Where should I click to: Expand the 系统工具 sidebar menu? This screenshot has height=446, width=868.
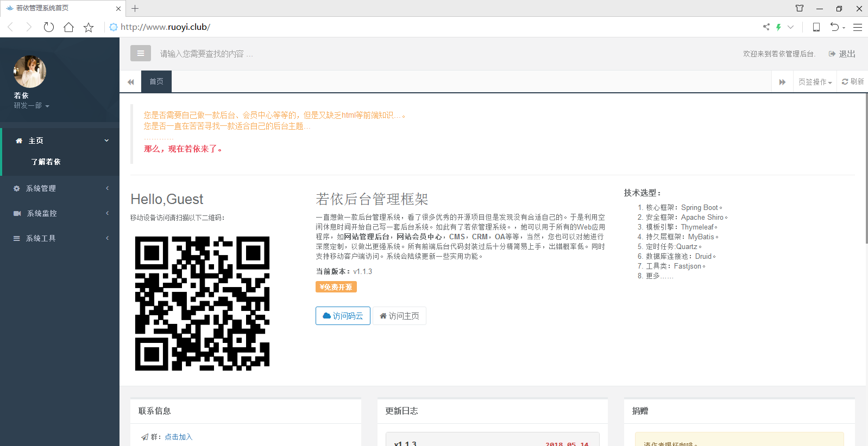pos(60,238)
